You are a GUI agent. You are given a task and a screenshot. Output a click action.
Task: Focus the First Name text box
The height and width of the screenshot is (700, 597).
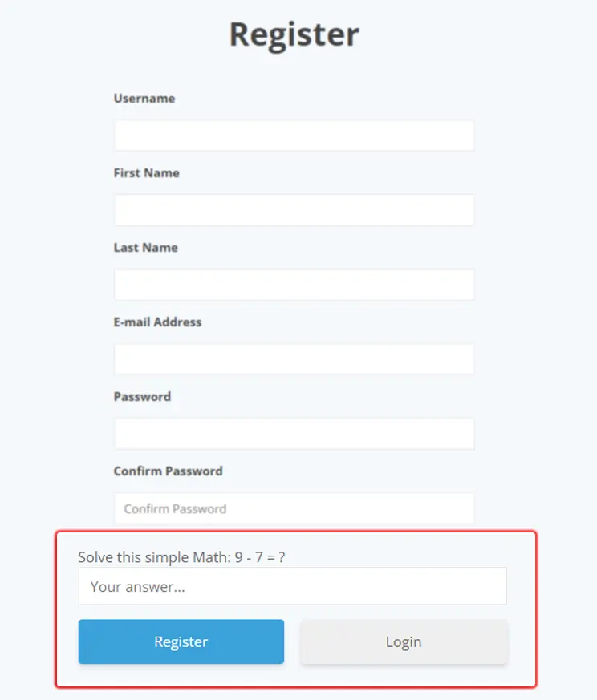click(294, 210)
